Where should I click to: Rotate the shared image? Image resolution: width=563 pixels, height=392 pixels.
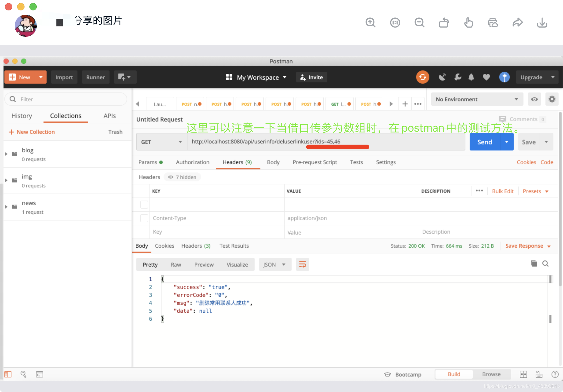click(x=444, y=23)
